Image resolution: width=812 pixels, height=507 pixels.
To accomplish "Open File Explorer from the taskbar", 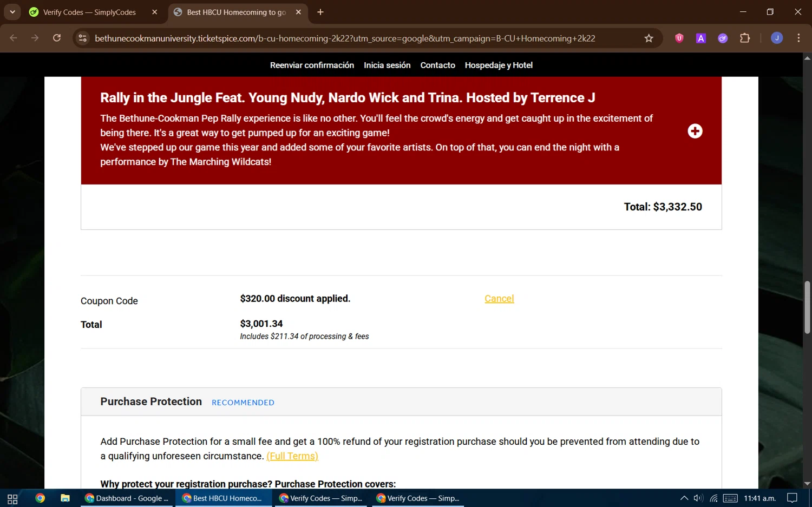I will (x=65, y=498).
